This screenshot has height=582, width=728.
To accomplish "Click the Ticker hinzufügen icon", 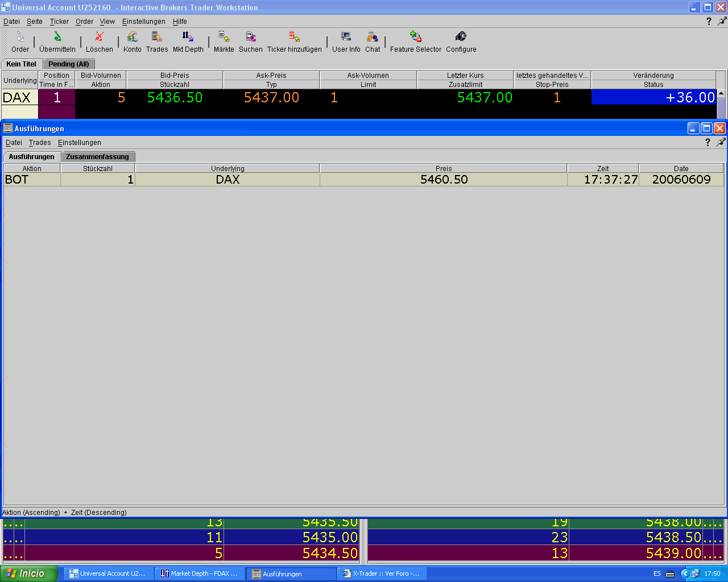I will pyautogui.click(x=295, y=42).
